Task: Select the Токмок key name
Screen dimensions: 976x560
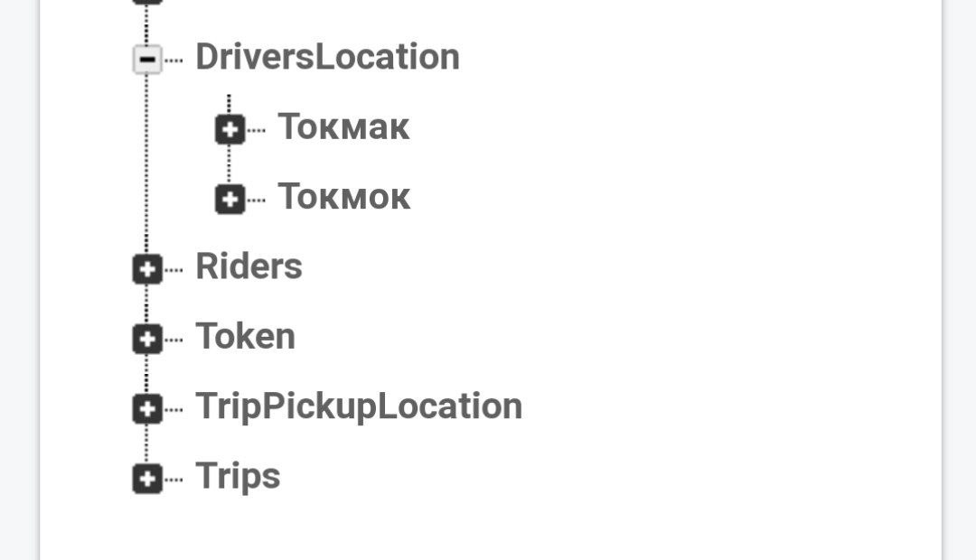Action: pyautogui.click(x=343, y=196)
